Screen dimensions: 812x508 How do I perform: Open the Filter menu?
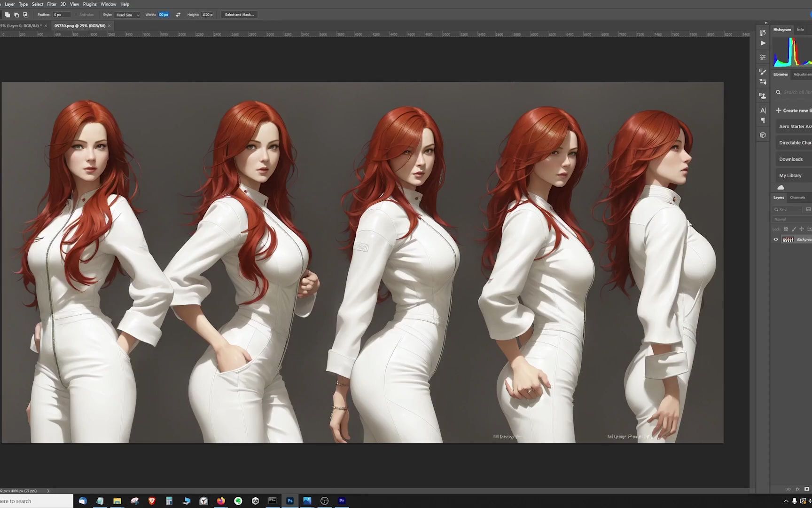(52, 4)
